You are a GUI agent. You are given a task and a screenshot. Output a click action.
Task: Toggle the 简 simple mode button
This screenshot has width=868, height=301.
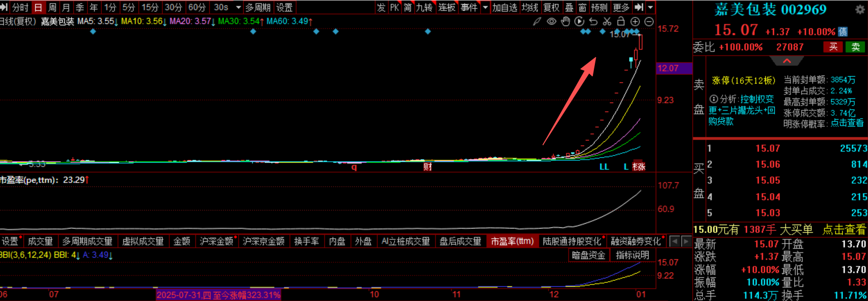click(x=408, y=7)
